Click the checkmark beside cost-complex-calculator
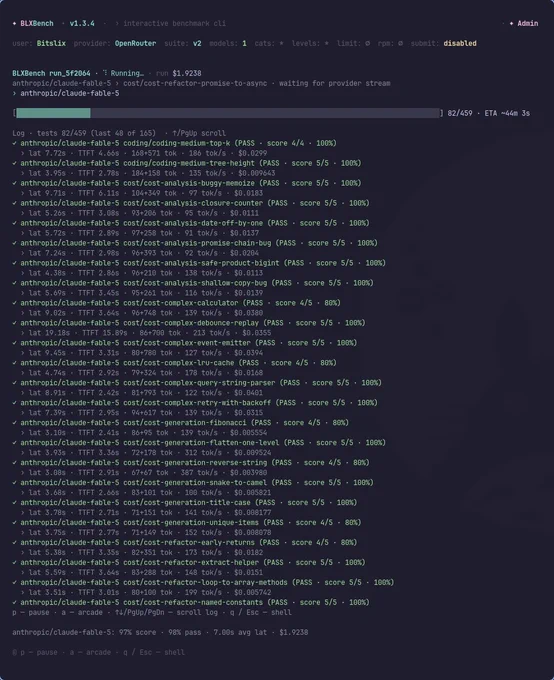 click(x=15, y=303)
